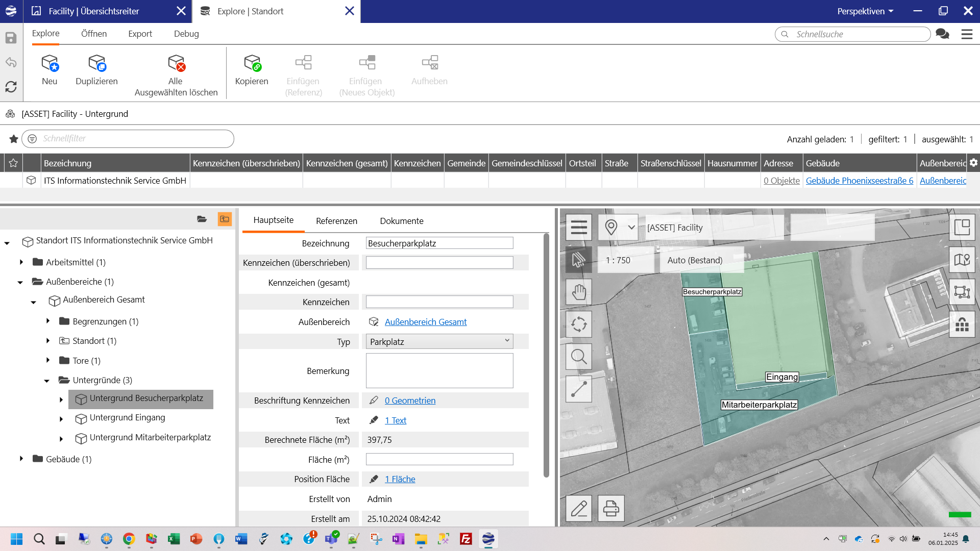Toggle the orange folder view button
The image size is (980, 551).
point(225,219)
